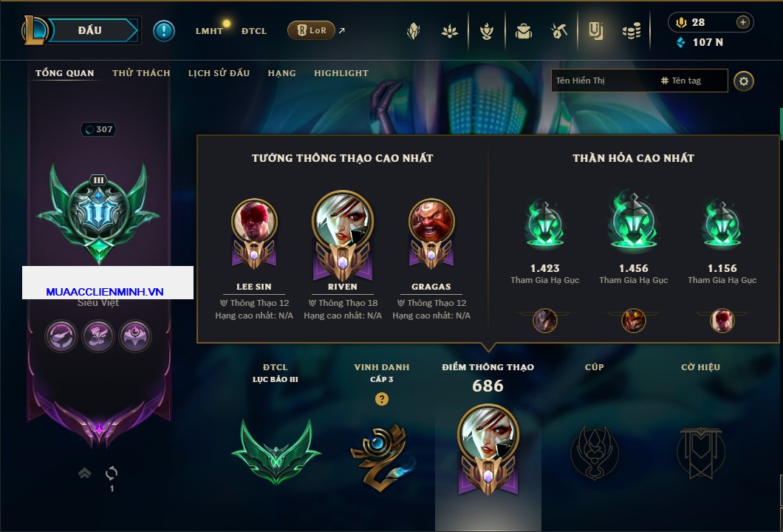
Task: Open the Lịch Sử Đấu tab
Action: pos(219,73)
